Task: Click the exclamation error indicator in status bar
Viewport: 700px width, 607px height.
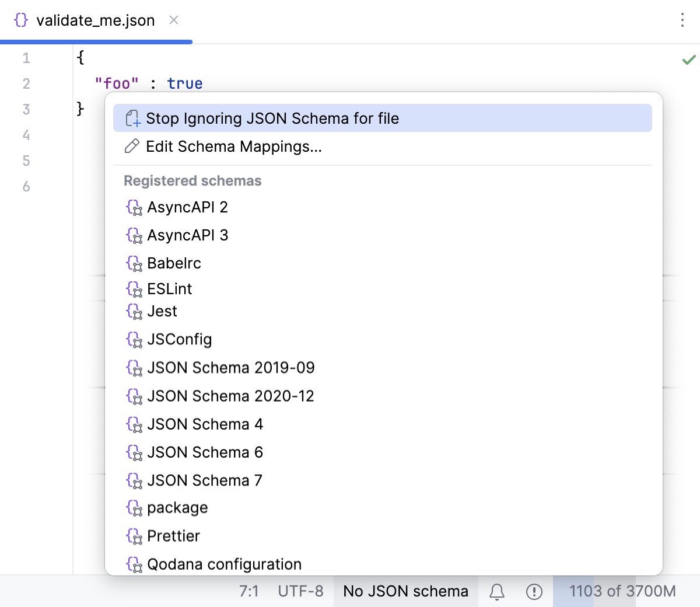Action: 534,591
